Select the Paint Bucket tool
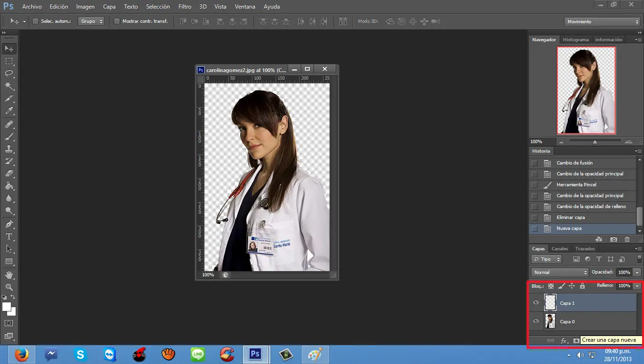 [9, 186]
